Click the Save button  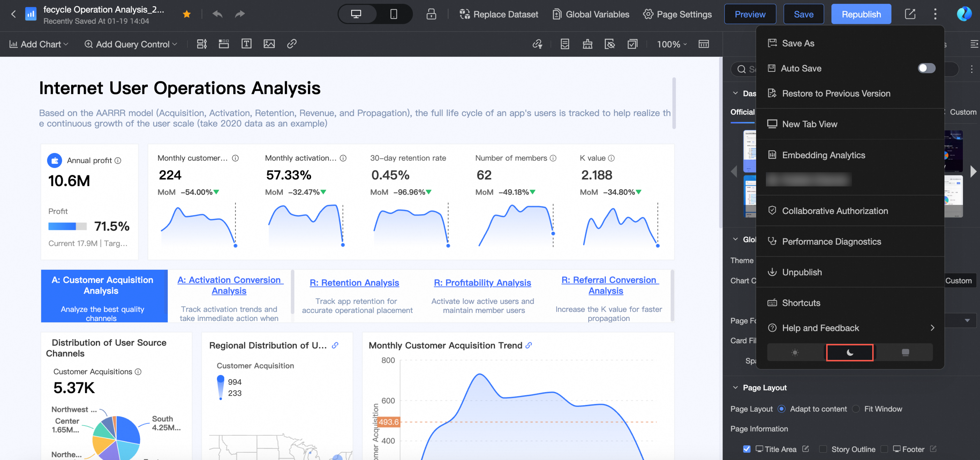804,14
